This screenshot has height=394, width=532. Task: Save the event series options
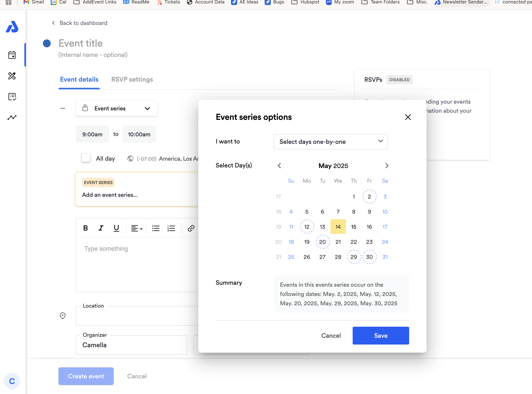click(381, 336)
